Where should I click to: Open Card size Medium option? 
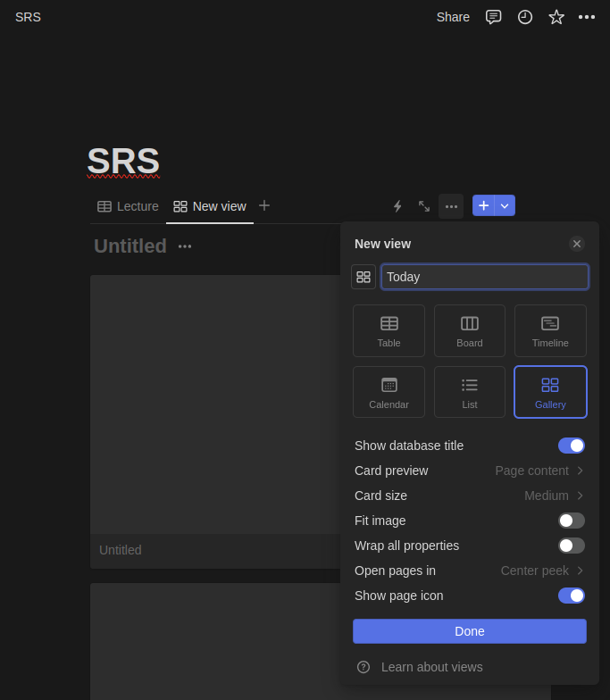click(x=470, y=496)
